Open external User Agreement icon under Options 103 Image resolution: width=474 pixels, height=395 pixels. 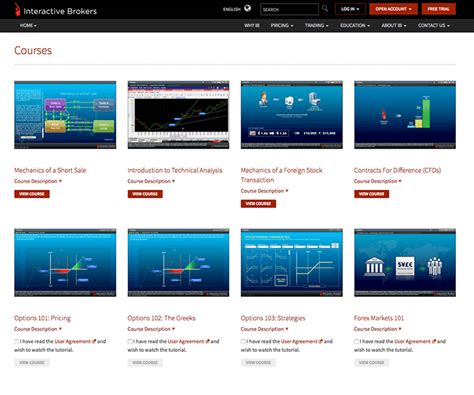(x=321, y=341)
